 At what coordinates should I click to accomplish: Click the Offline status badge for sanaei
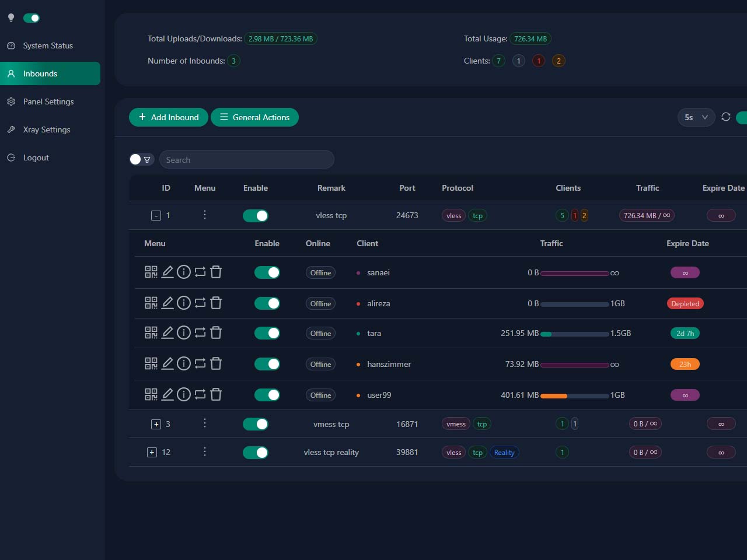[320, 272]
